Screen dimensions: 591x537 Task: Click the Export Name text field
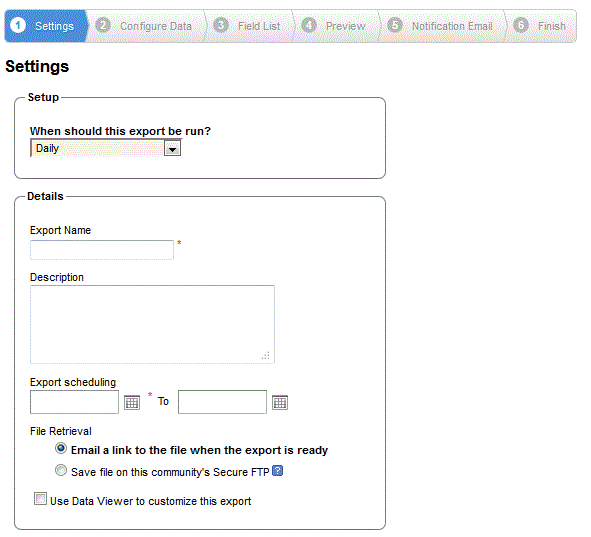pos(102,250)
